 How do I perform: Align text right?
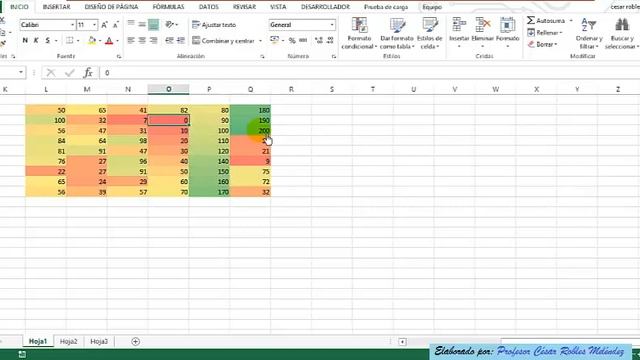(153, 40)
